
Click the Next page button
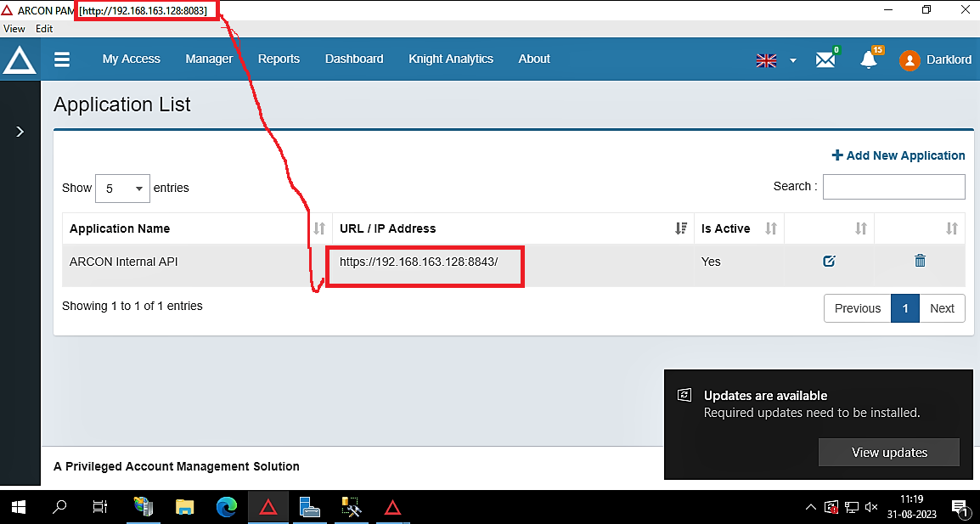click(x=942, y=308)
